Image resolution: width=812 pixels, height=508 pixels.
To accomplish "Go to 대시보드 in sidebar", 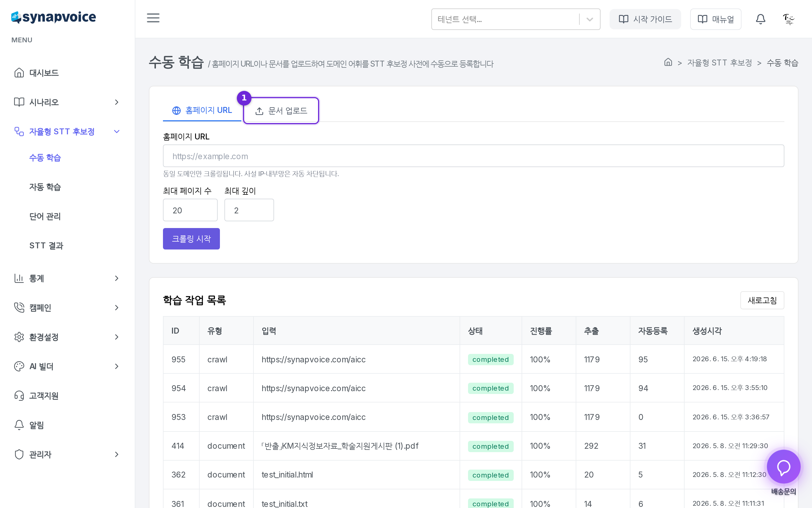I will tap(44, 73).
